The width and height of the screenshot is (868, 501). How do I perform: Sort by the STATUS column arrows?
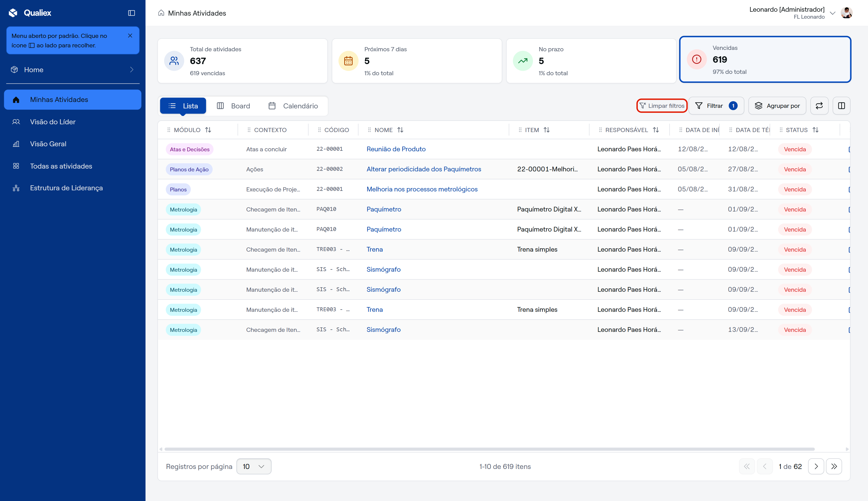click(815, 130)
